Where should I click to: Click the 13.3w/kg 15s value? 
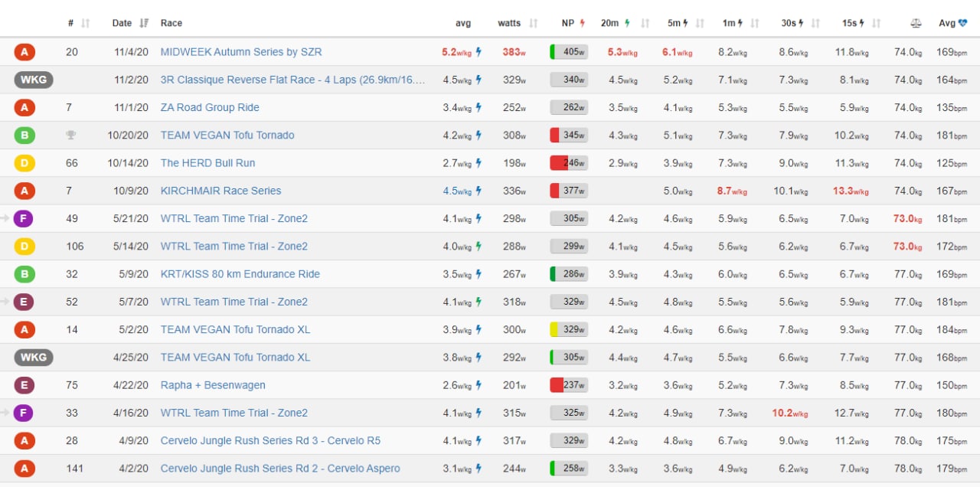[852, 191]
